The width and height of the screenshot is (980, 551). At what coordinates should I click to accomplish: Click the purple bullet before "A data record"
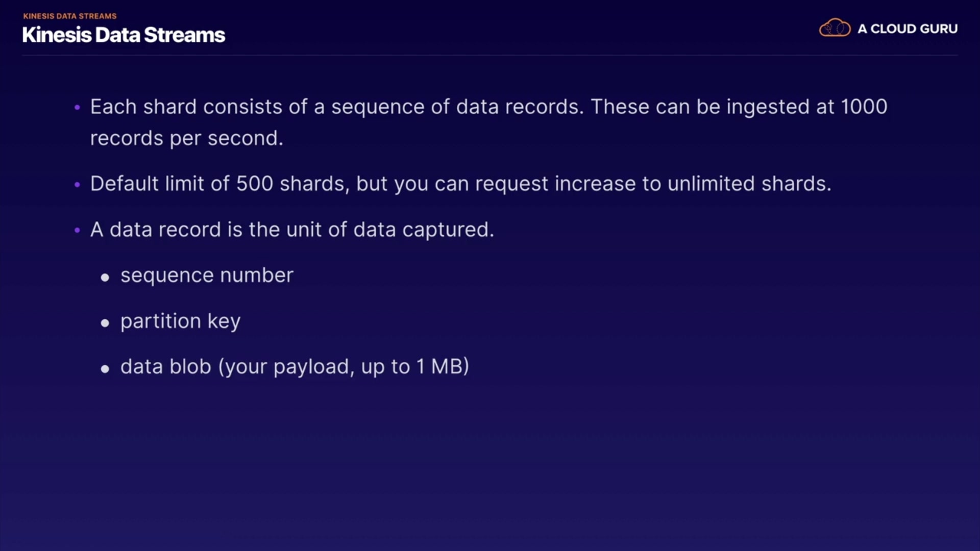77,230
